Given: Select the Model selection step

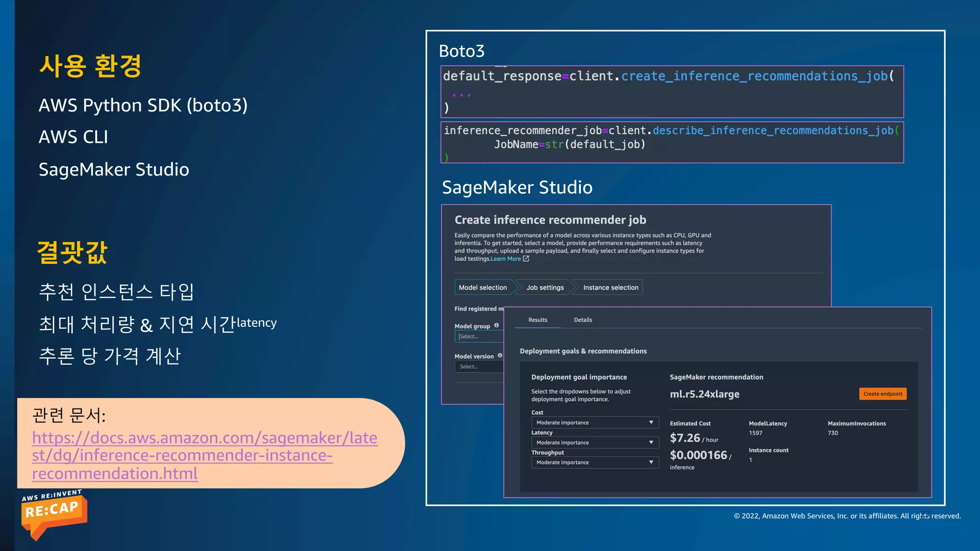Looking at the screenshot, I should tap(483, 287).
